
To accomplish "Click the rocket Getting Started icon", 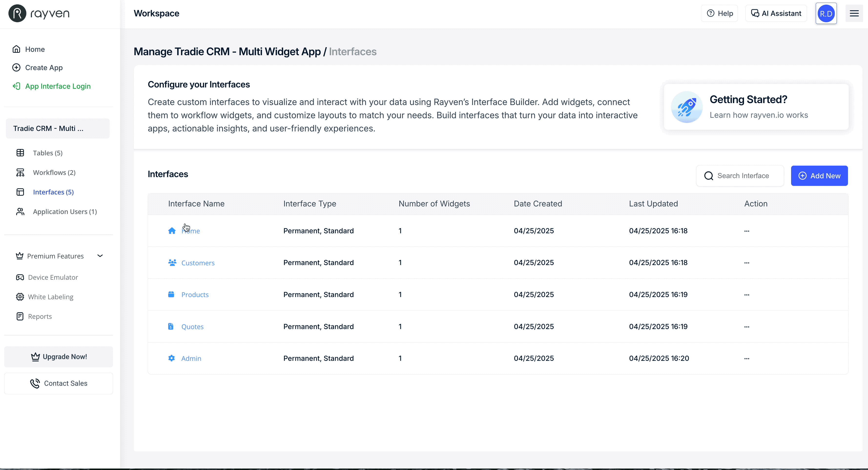I will (687, 107).
